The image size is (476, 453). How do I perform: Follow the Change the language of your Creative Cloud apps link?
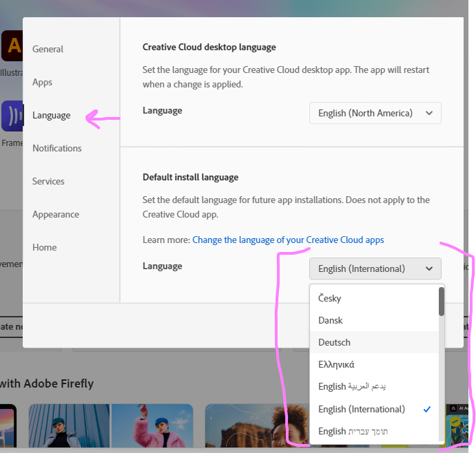[x=288, y=240]
